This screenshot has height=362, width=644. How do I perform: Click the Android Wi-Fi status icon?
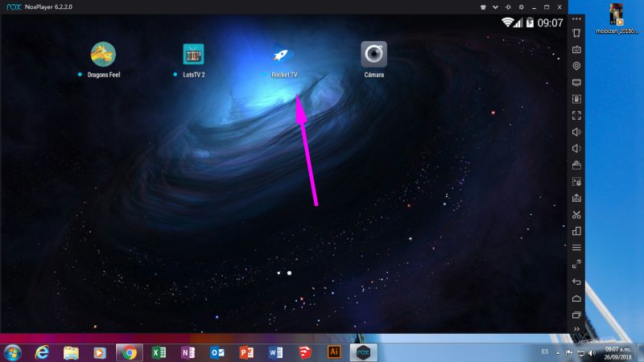tap(508, 23)
